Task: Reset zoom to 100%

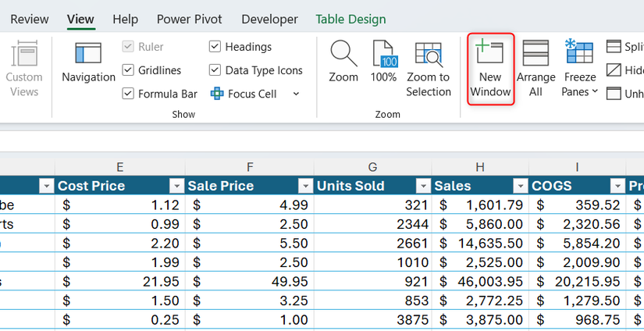Action: coord(383,62)
